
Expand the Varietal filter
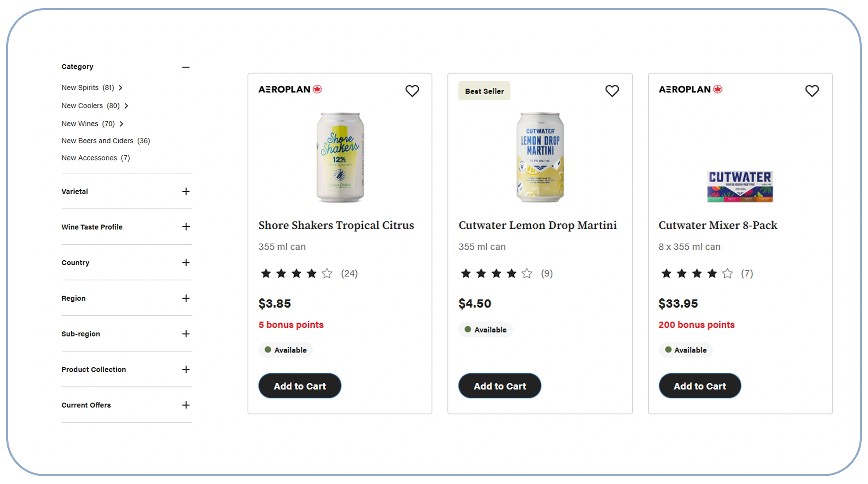point(186,191)
